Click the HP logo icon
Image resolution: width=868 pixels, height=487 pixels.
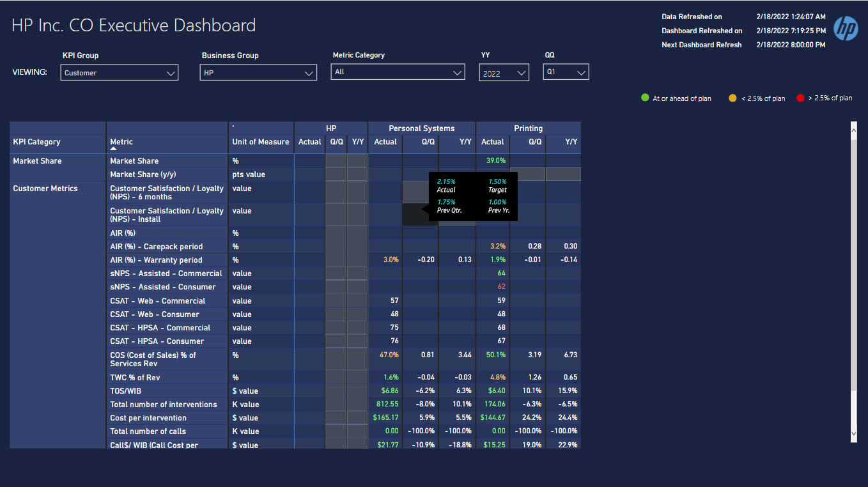tap(846, 29)
